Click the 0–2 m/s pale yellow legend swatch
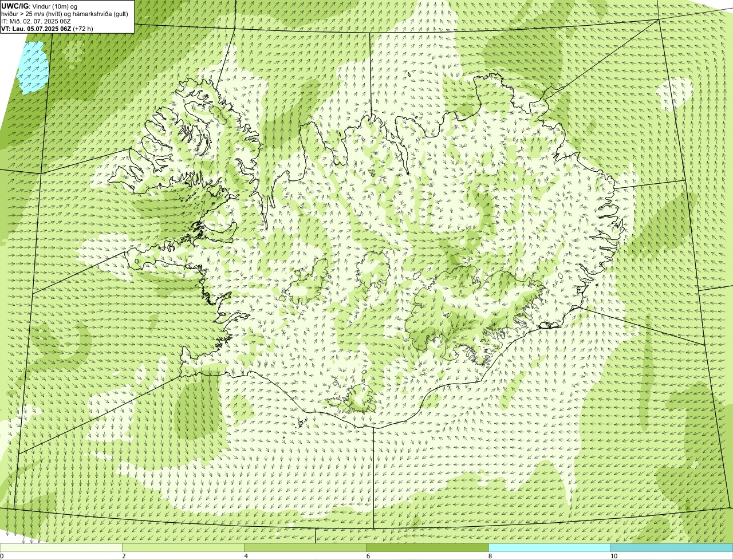This screenshot has height=560, width=733. click(61, 548)
